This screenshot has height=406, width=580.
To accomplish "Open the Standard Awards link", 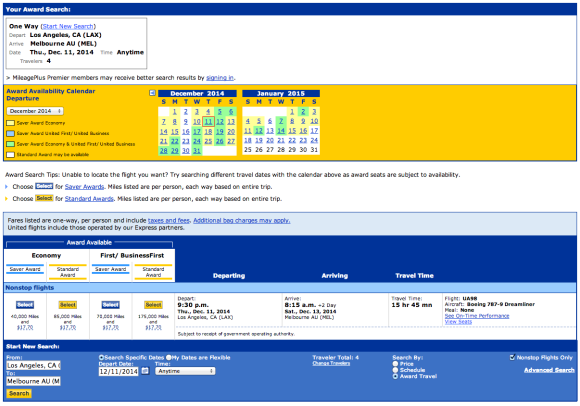I will tap(89, 199).
